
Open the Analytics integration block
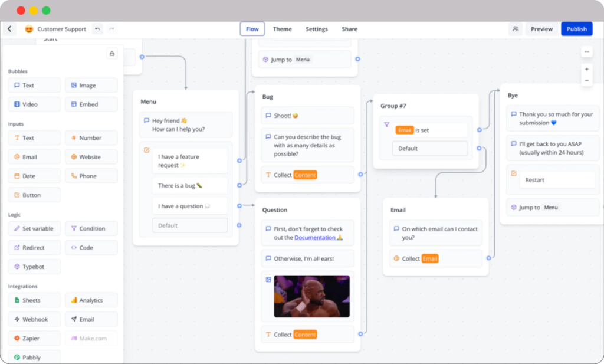click(91, 300)
